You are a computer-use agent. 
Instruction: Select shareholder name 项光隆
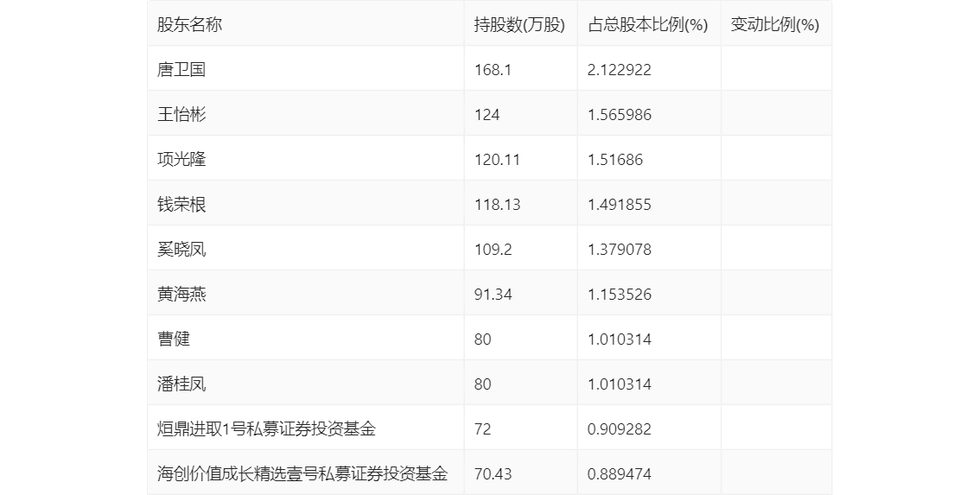tap(181, 159)
